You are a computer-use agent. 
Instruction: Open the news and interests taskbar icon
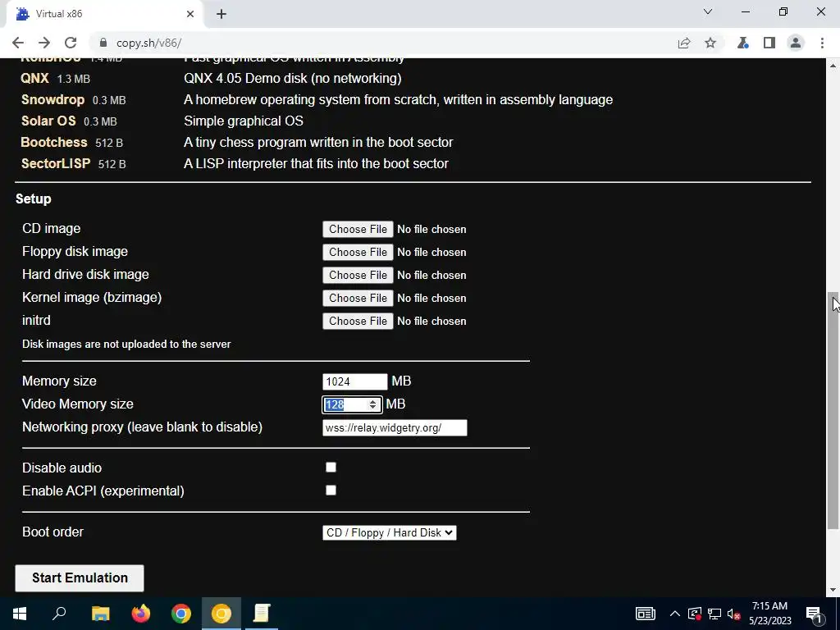click(646, 614)
